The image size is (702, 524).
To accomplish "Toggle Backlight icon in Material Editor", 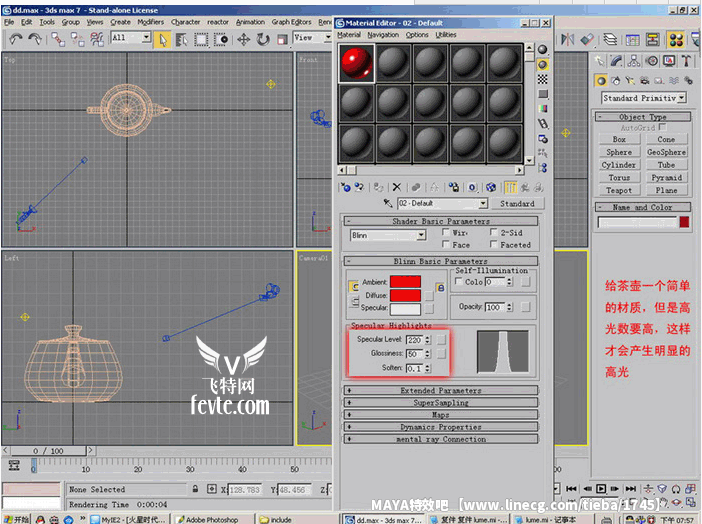I will pyautogui.click(x=543, y=64).
